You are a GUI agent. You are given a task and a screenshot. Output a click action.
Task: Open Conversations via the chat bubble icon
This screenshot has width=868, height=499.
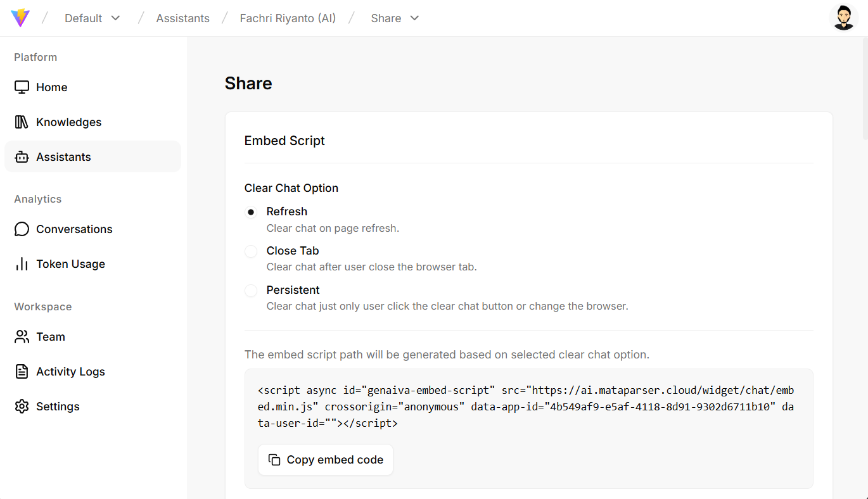tap(22, 229)
